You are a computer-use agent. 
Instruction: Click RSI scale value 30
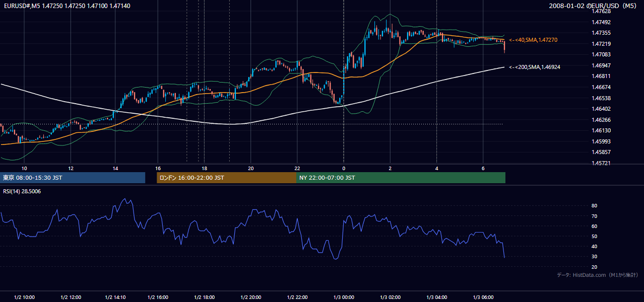tap(594, 257)
